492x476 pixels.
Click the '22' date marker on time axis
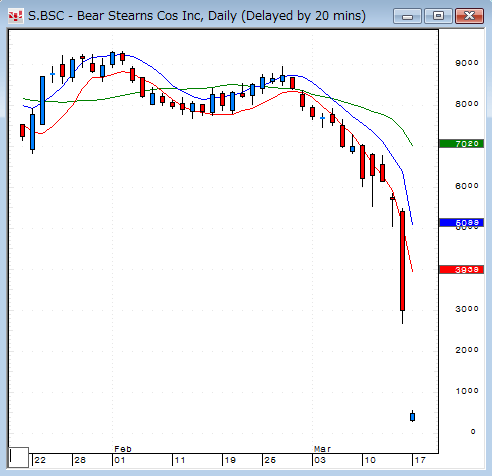pos(40,460)
